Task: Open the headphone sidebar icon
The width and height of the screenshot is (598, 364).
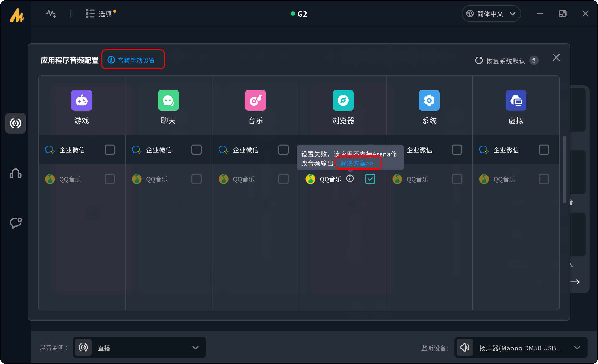Action: (x=16, y=173)
